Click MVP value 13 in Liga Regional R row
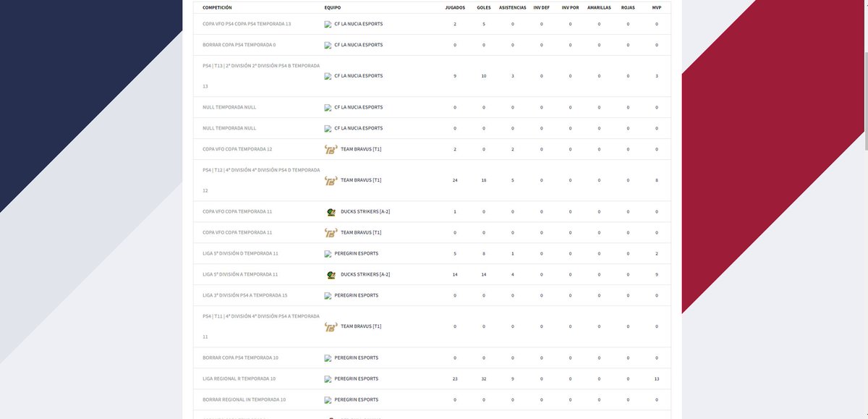The height and width of the screenshot is (419, 868). [x=657, y=378]
